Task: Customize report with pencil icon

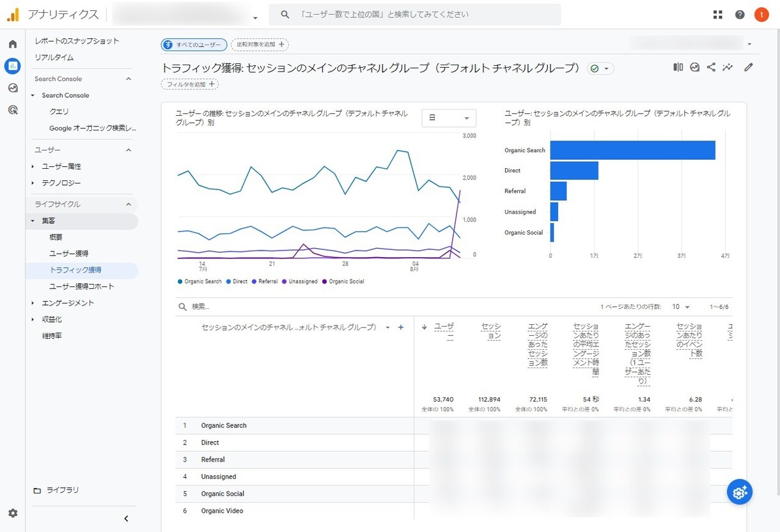Action: pyautogui.click(x=749, y=67)
